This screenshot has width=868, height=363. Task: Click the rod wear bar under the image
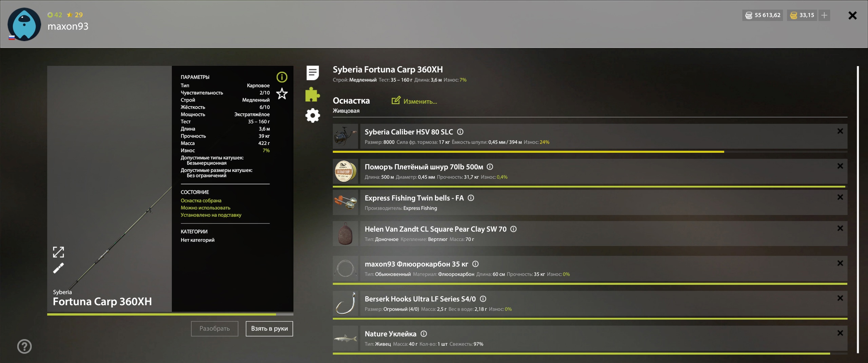coord(170,314)
